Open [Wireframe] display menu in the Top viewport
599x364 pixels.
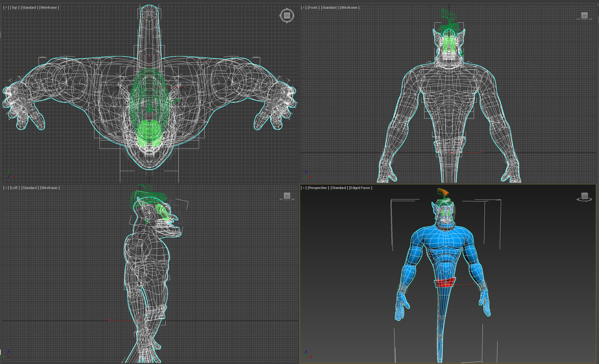click(49, 8)
